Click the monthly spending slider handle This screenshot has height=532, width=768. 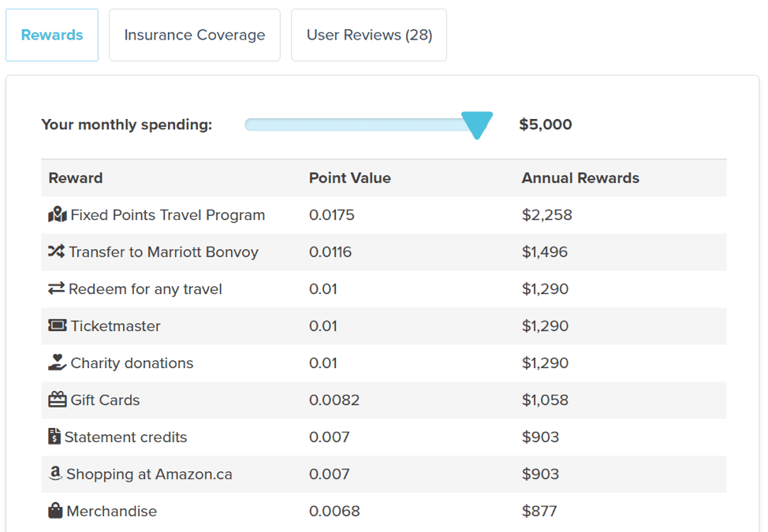477,125
